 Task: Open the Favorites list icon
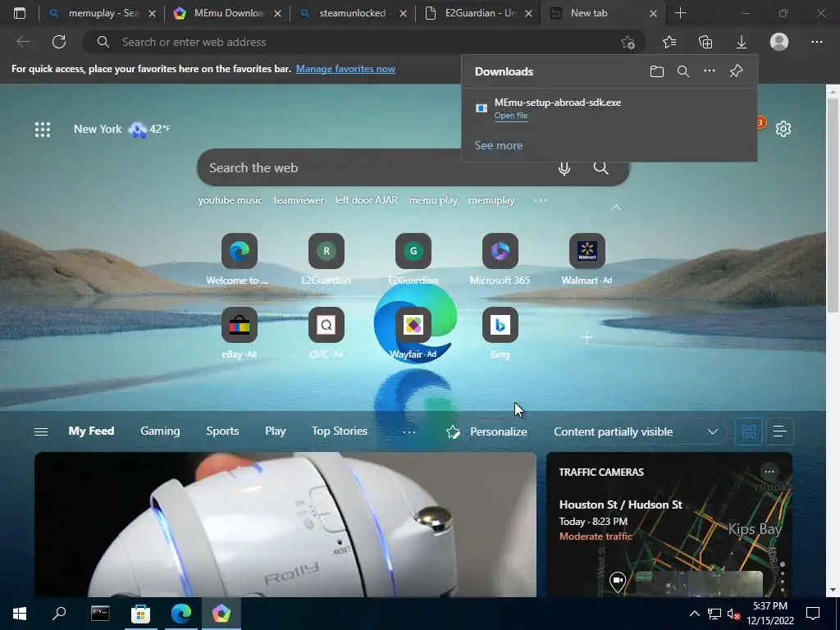pyautogui.click(x=669, y=42)
